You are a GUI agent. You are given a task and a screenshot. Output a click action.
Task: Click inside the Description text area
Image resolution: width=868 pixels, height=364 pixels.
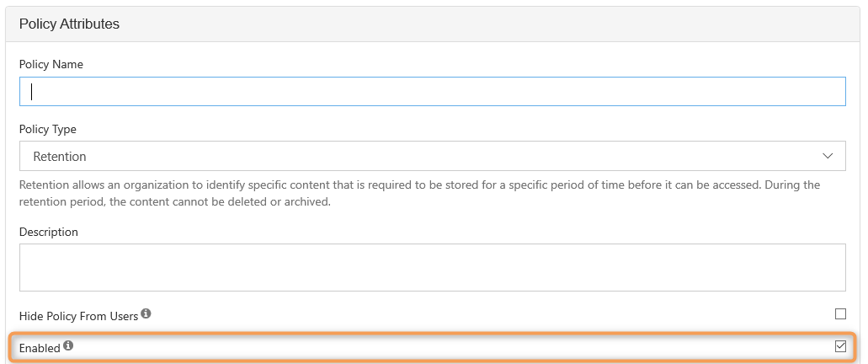pyautogui.click(x=432, y=267)
